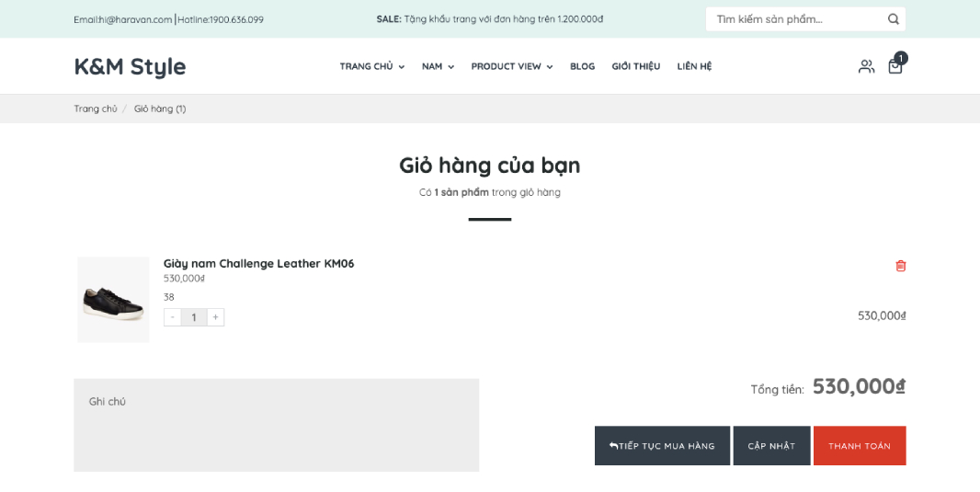Click the Tổng tiền 530,000₫ amount
Screen dimensions: 980x492
tap(859, 387)
